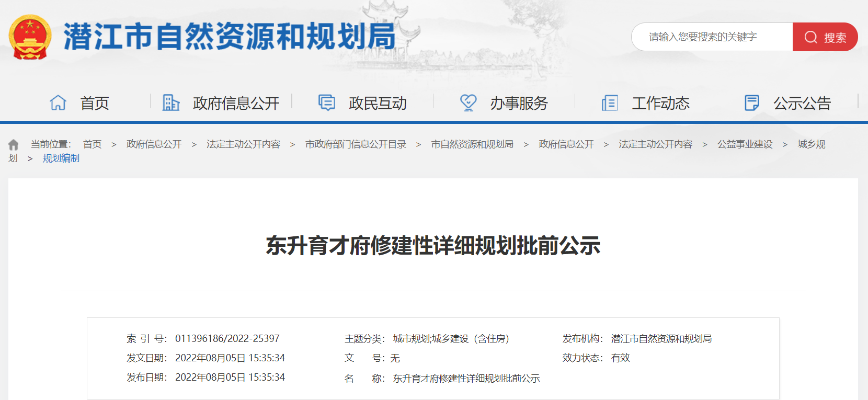
Task: Click the home icon beside 首页 in navigation
Action: 58,102
